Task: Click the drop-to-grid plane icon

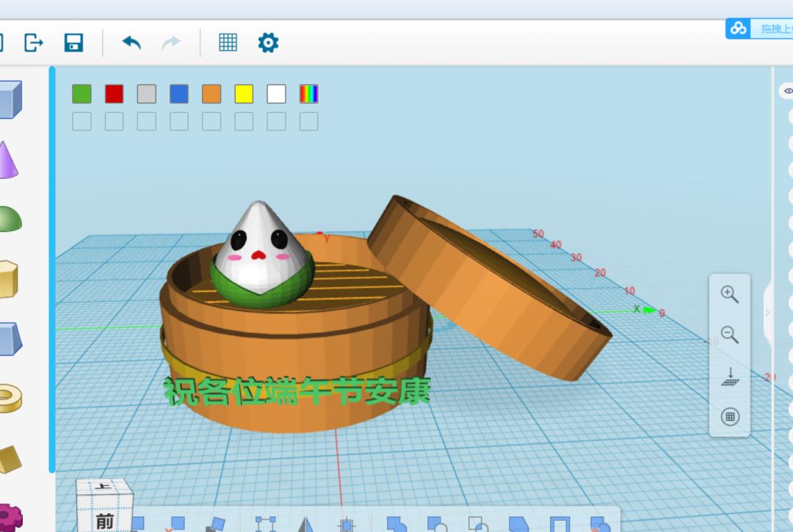Action: pos(730,376)
